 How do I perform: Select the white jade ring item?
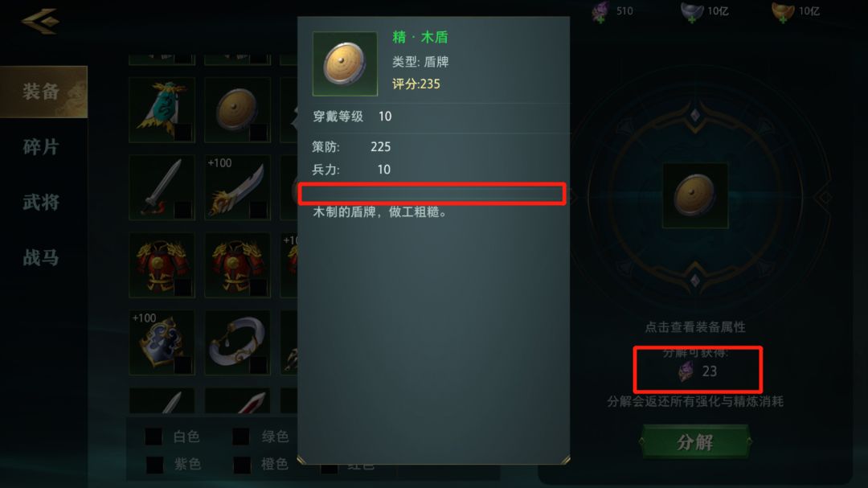click(237, 342)
